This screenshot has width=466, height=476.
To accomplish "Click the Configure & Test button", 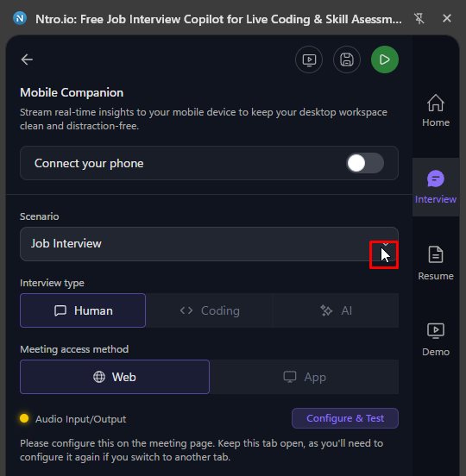I will coord(345,418).
